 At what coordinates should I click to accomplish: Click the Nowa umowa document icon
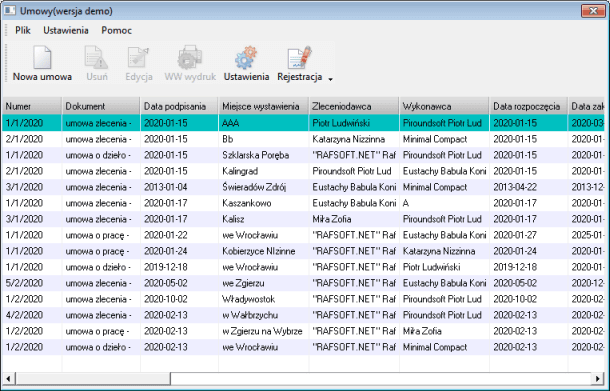42,57
